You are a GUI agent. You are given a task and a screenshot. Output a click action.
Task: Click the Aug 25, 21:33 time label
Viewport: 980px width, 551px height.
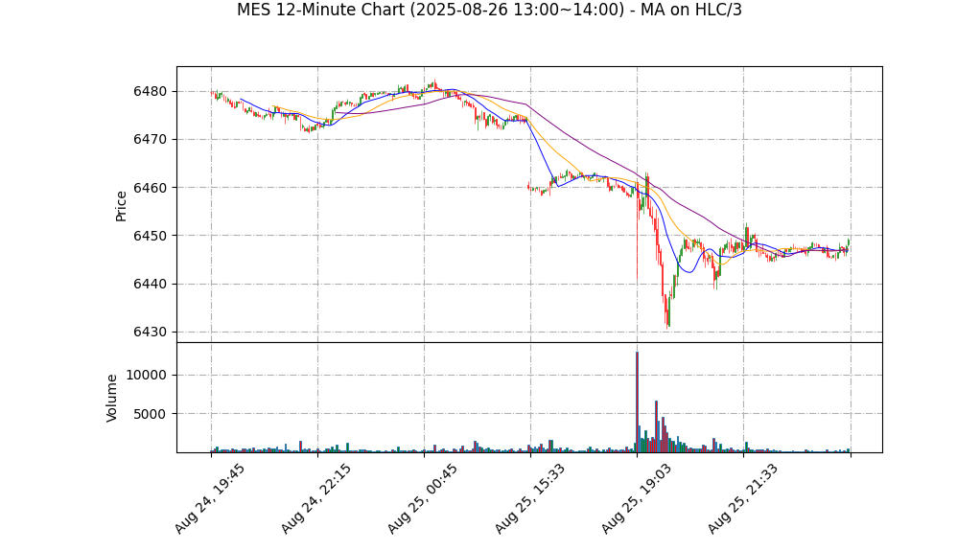point(742,498)
